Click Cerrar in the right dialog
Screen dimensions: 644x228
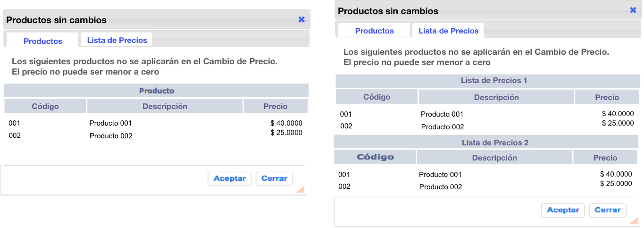pos(607,210)
